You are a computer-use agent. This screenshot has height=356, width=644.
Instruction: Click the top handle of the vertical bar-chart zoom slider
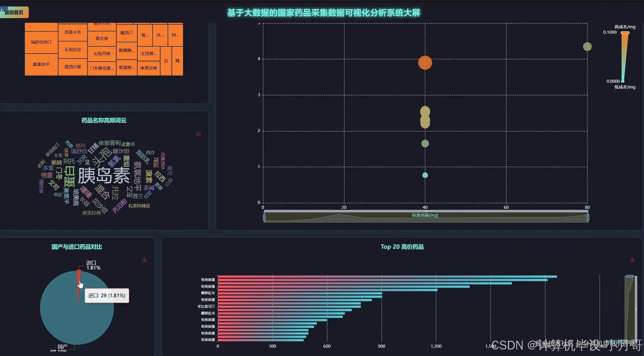pyautogui.click(x=630, y=276)
